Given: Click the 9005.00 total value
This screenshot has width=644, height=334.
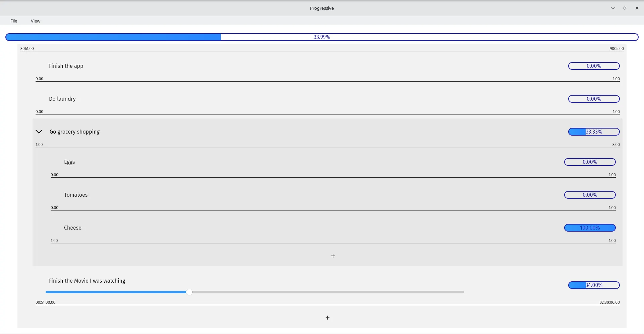Looking at the screenshot, I should click(x=617, y=48).
